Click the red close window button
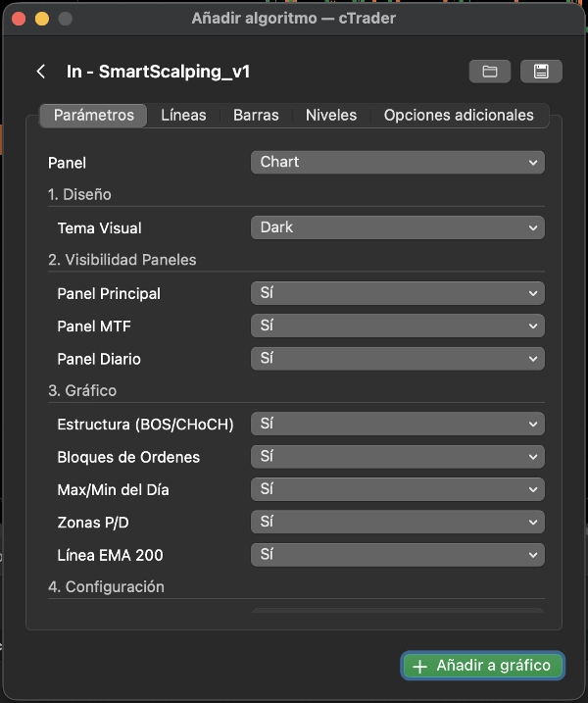This screenshot has width=588, height=703. [19, 19]
